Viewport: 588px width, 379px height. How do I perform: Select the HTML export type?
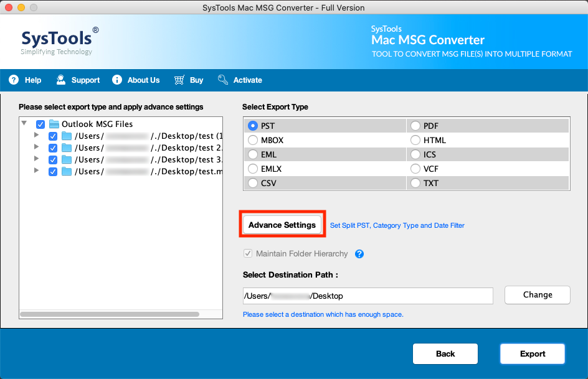click(x=415, y=140)
